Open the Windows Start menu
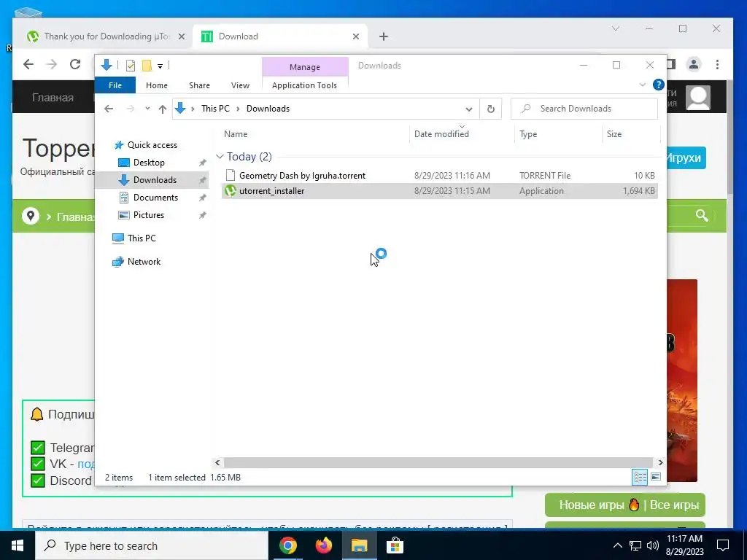This screenshot has width=747, height=560. [x=18, y=545]
